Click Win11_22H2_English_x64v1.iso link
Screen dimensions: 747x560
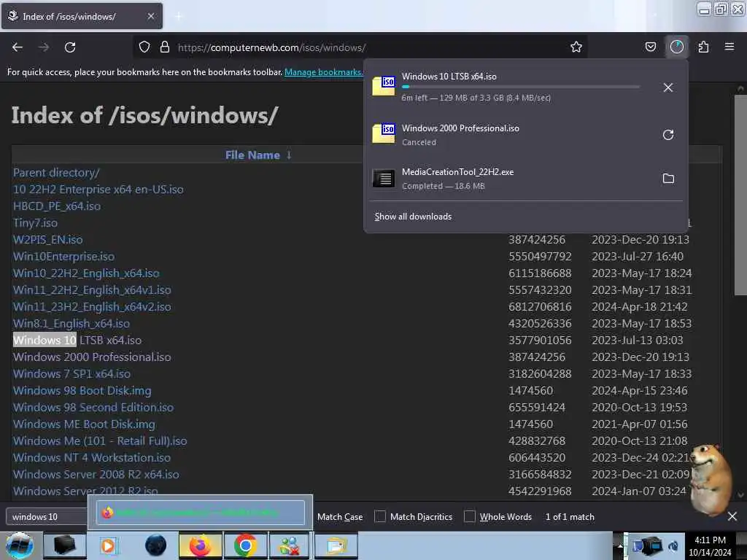92,289
